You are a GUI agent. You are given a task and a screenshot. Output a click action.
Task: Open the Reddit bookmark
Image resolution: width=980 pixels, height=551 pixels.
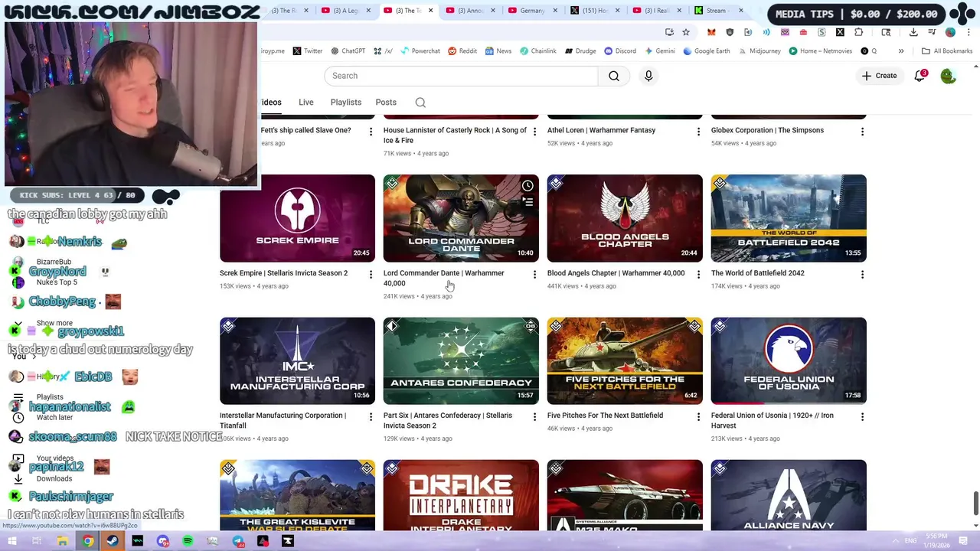462,51
